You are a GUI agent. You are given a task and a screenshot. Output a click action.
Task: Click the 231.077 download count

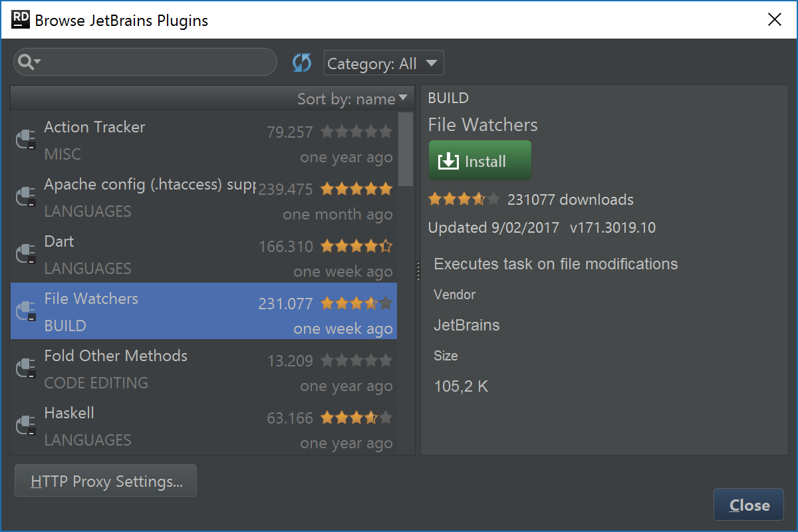(285, 304)
